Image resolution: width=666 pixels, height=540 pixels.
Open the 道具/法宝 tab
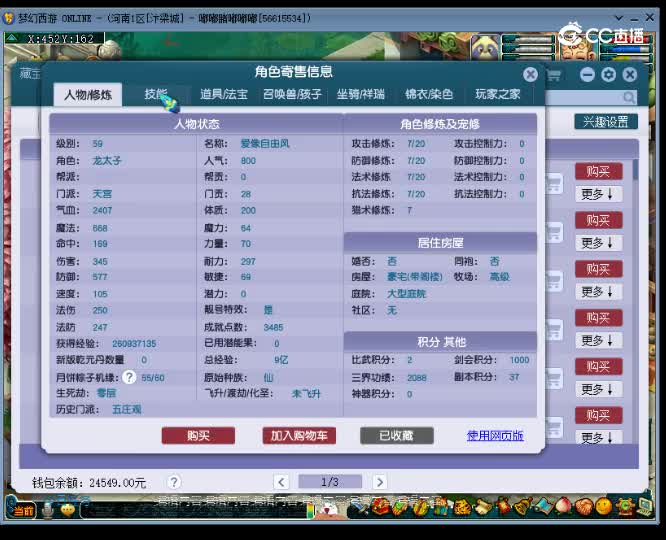224,94
